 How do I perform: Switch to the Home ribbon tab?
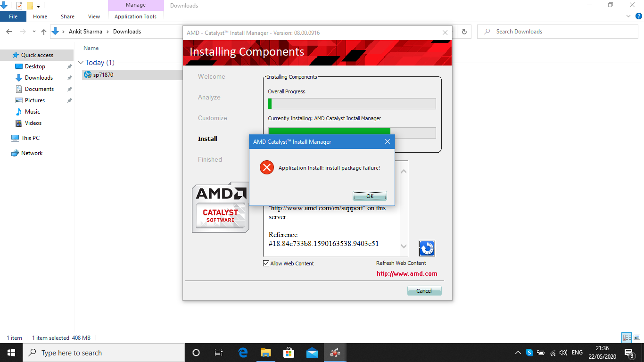pos(40,16)
